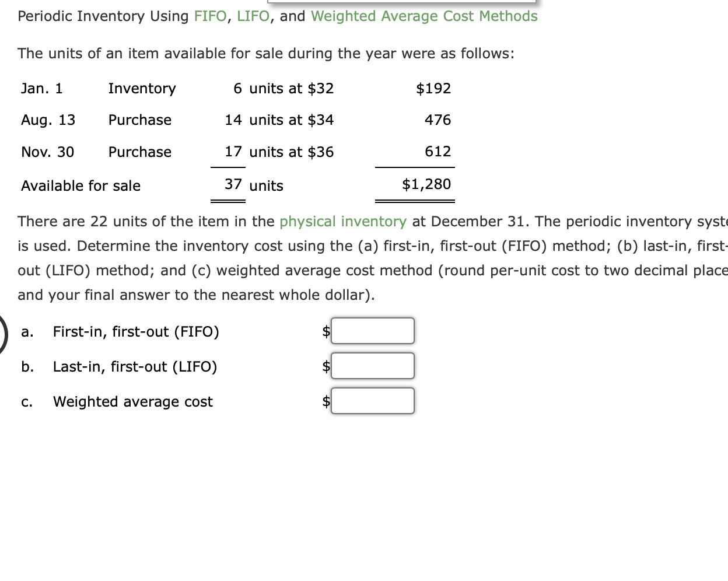Click the '$192' amount
The width and height of the screenshot is (728, 581).
pyautogui.click(x=434, y=88)
